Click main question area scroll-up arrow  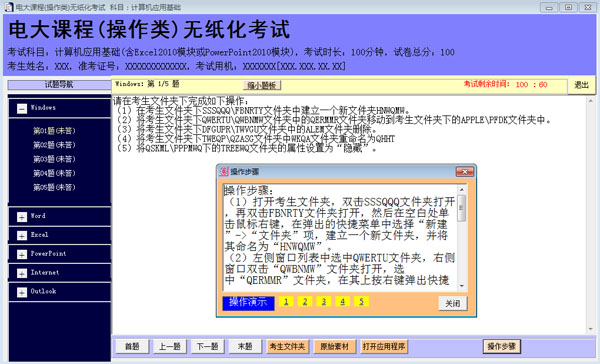[x=591, y=101]
